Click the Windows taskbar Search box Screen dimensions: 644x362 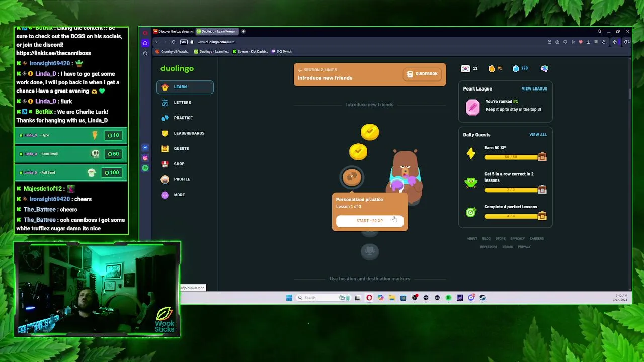click(x=323, y=298)
